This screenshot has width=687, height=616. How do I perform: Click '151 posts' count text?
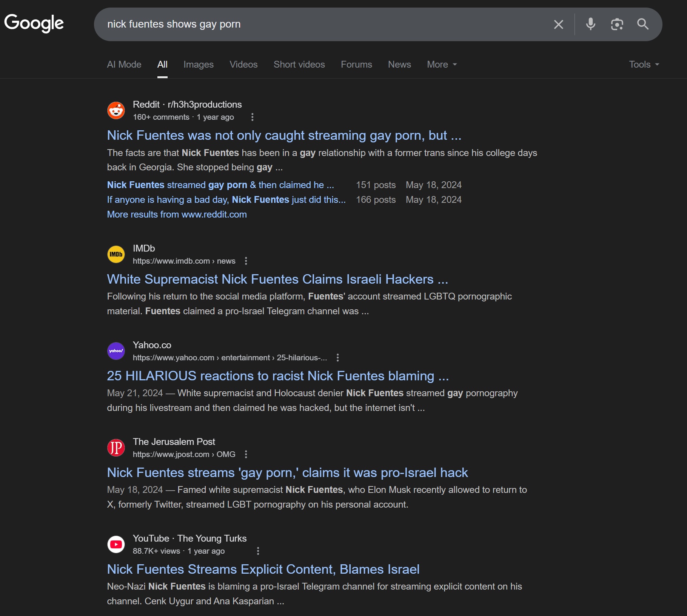pos(376,185)
